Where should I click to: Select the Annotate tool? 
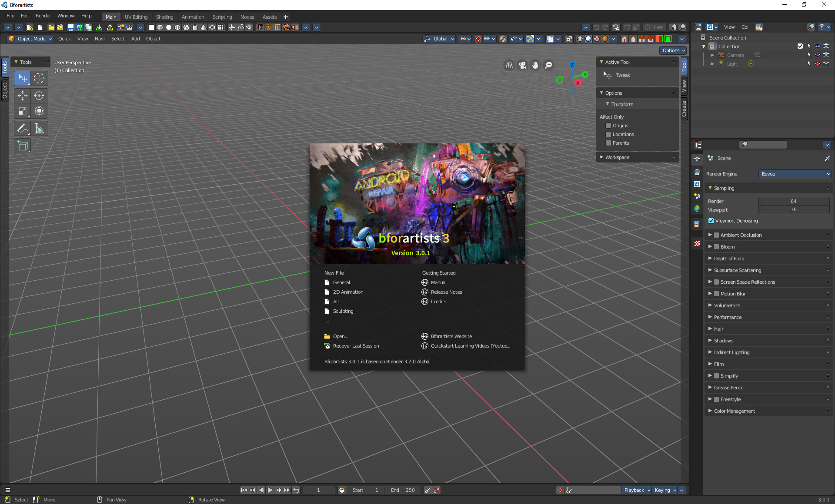(x=22, y=128)
